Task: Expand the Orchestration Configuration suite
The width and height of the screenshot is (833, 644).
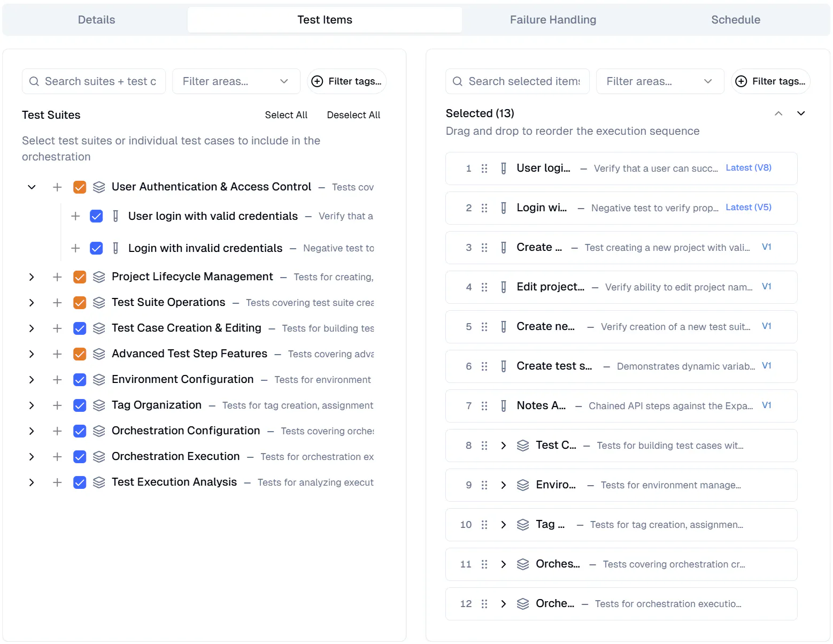Action: [x=32, y=431]
